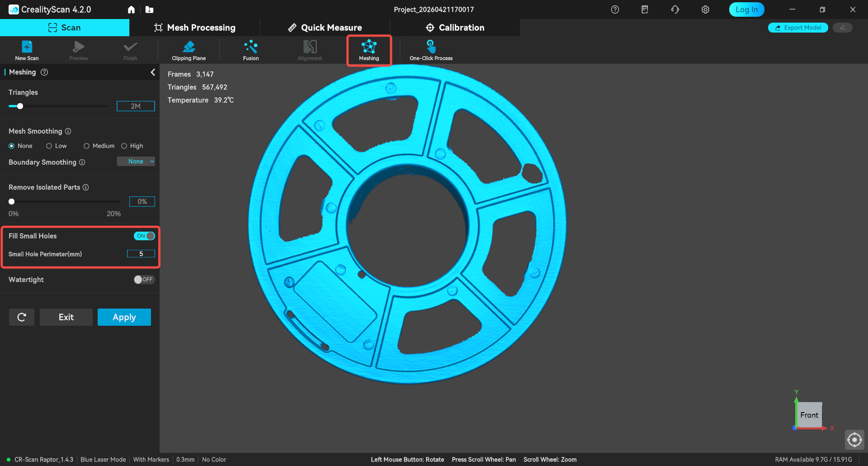Open the project folder icon

[150, 10]
